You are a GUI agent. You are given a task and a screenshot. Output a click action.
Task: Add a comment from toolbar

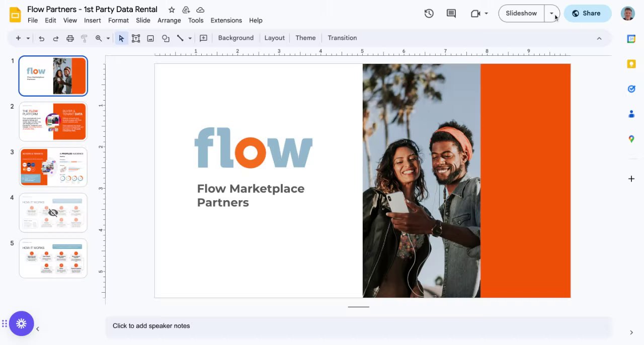click(x=203, y=38)
